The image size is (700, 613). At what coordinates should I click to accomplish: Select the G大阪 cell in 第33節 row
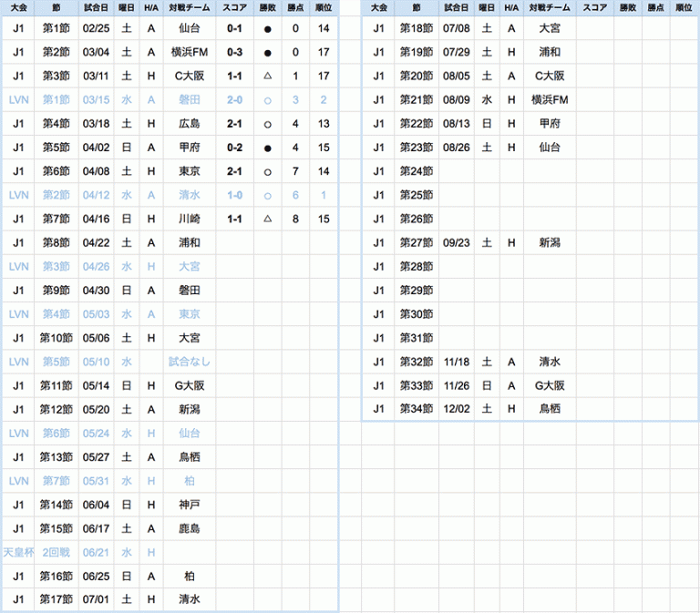point(550,385)
